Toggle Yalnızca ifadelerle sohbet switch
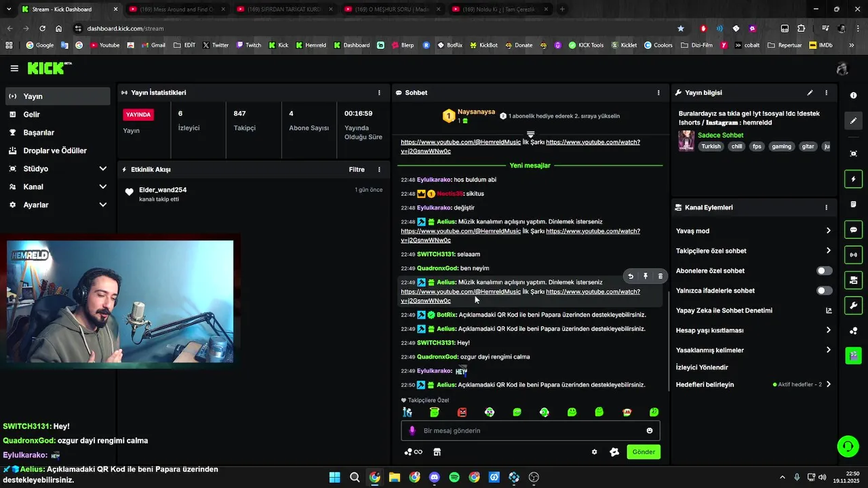868x488 pixels. 824,291
